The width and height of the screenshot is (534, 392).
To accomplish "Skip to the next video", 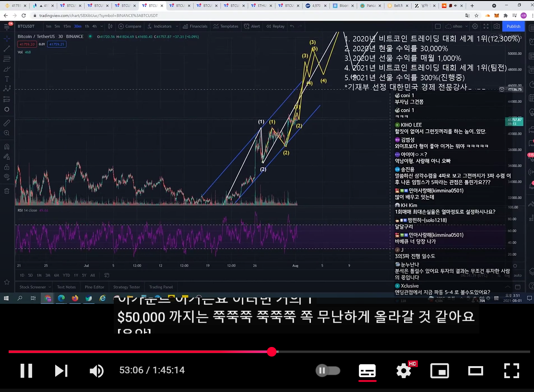I will [x=61, y=370].
